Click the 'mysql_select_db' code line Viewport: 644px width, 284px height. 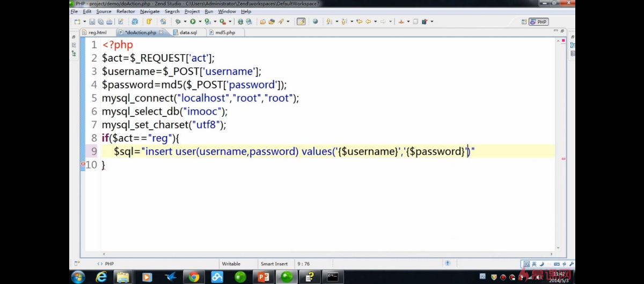(x=165, y=111)
